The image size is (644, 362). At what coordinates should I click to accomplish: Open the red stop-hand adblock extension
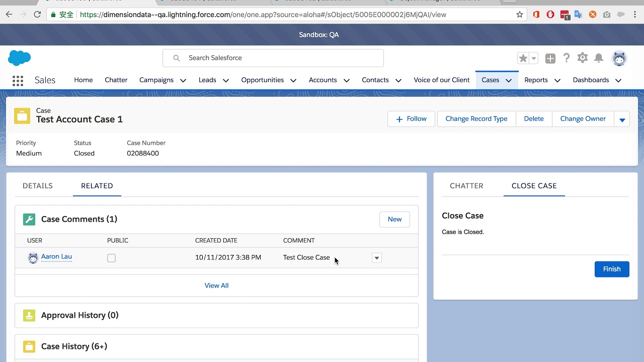[x=550, y=15]
